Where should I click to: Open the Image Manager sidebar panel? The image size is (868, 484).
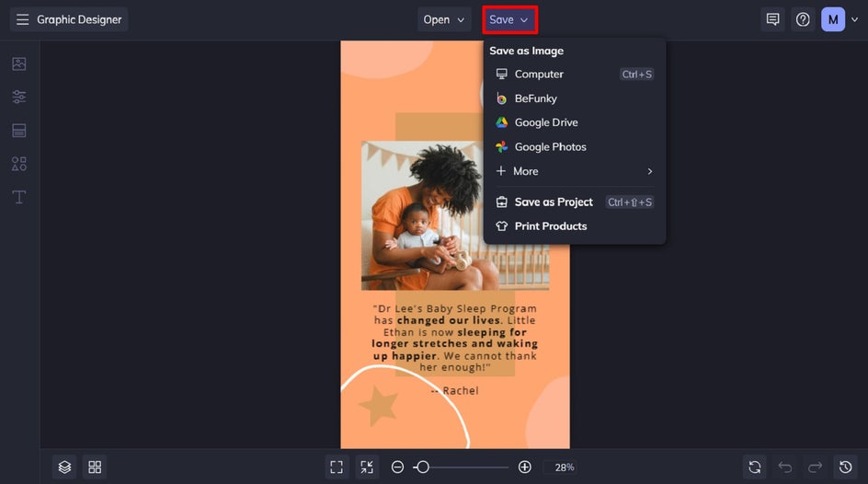[x=18, y=63]
